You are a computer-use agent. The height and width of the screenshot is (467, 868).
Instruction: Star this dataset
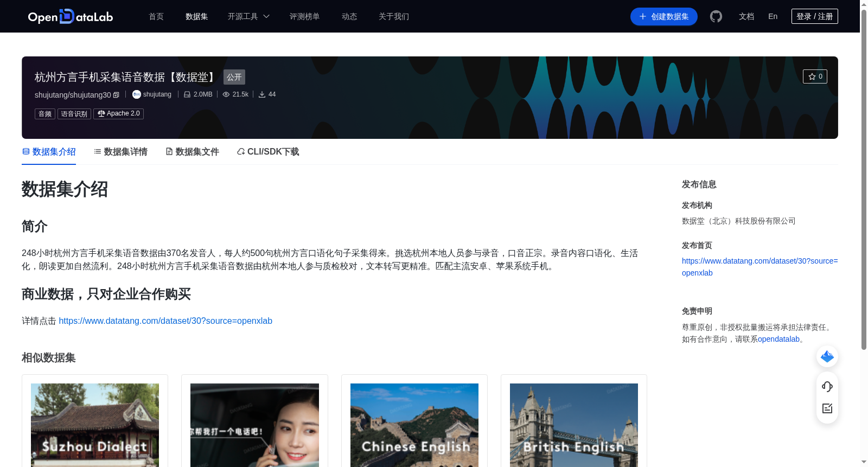(x=815, y=76)
